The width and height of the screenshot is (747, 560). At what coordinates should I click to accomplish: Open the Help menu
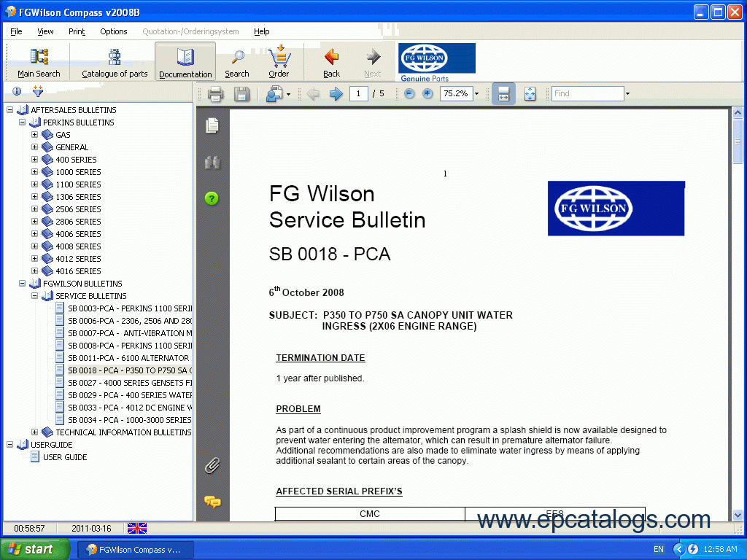(262, 31)
